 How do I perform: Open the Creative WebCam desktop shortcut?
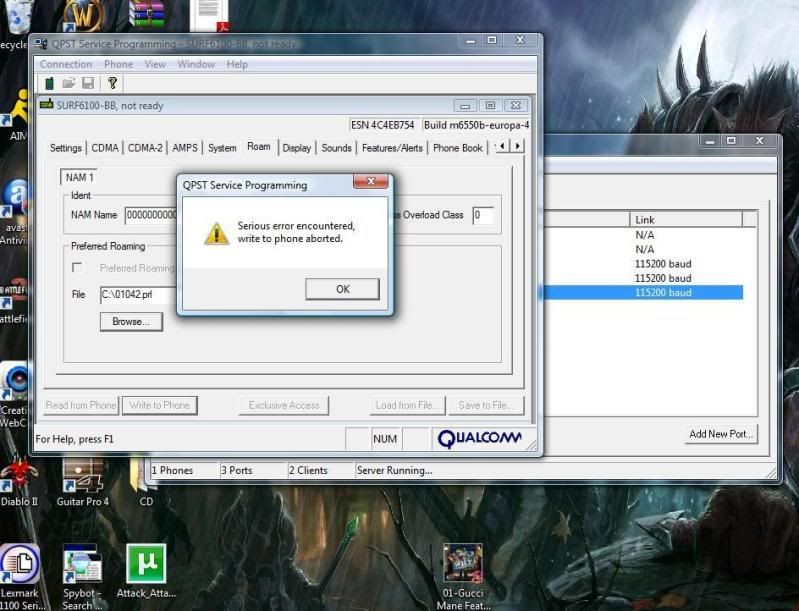[14, 395]
